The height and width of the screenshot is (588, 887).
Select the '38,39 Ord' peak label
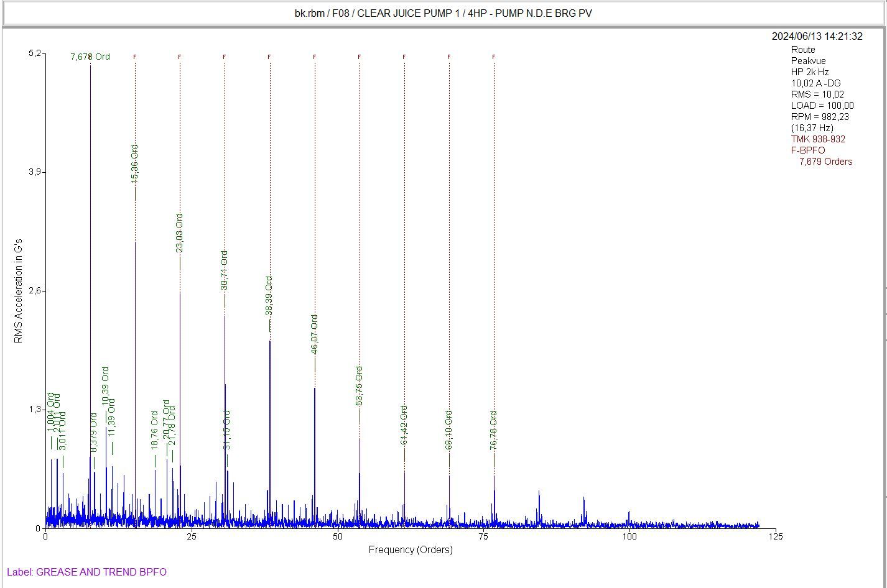click(269, 296)
